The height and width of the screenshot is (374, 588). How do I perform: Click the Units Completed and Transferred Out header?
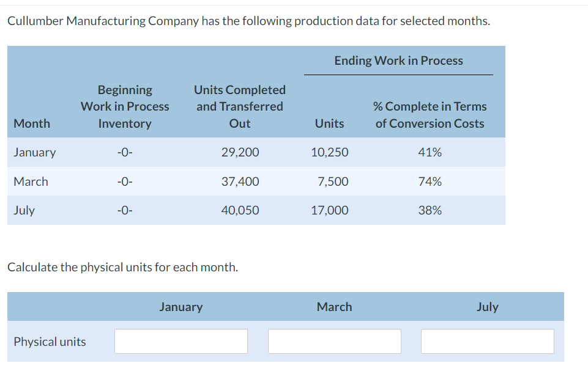point(239,106)
